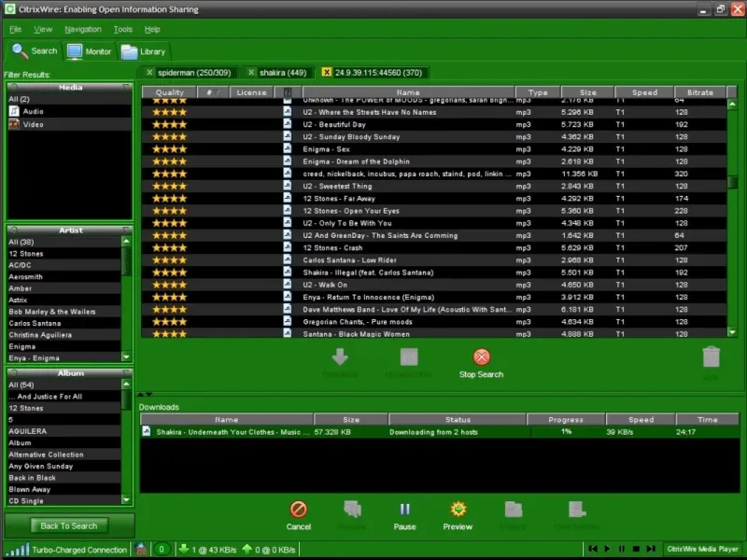Select the Search tab

tap(35, 51)
